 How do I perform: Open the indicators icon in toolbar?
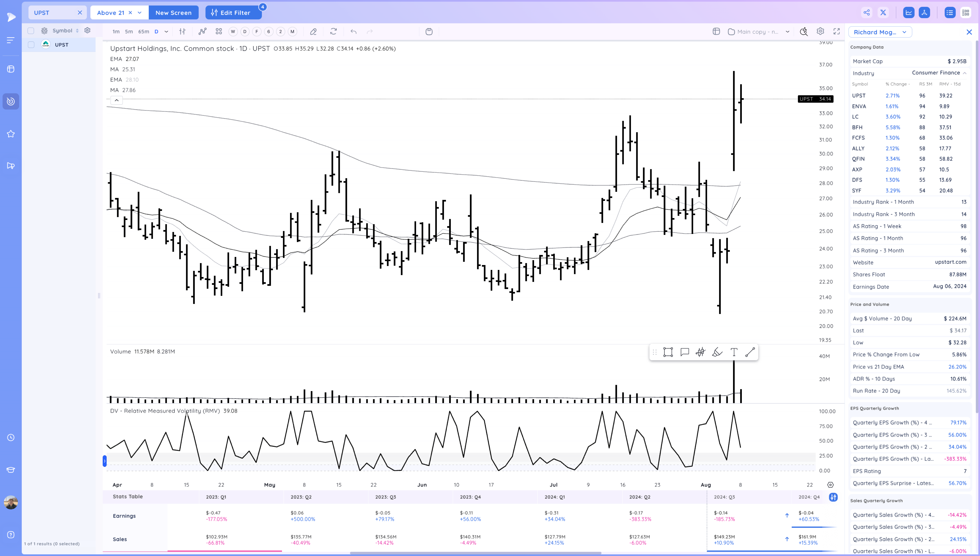tap(202, 32)
